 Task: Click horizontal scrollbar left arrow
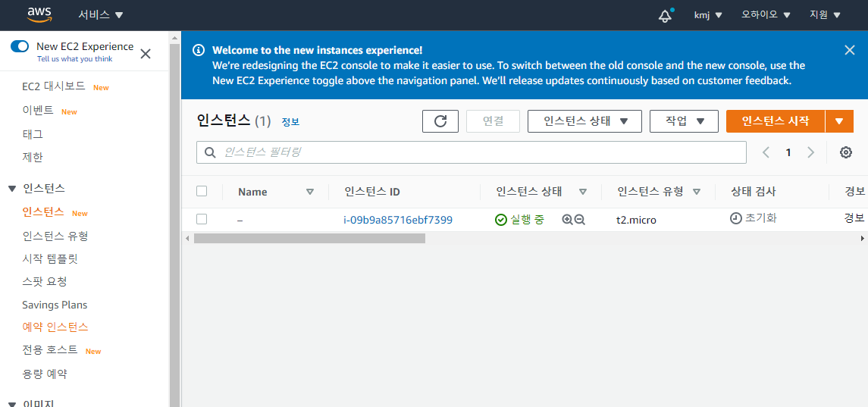click(187, 238)
